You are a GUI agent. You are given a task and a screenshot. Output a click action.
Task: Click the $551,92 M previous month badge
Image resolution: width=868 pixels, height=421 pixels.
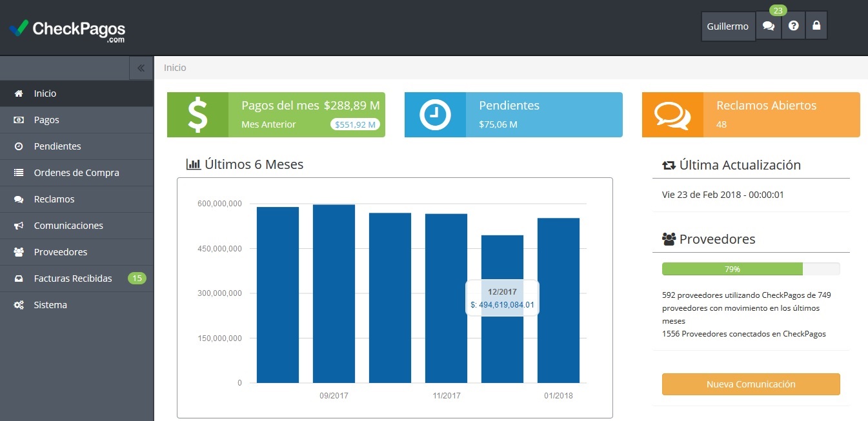click(x=355, y=124)
